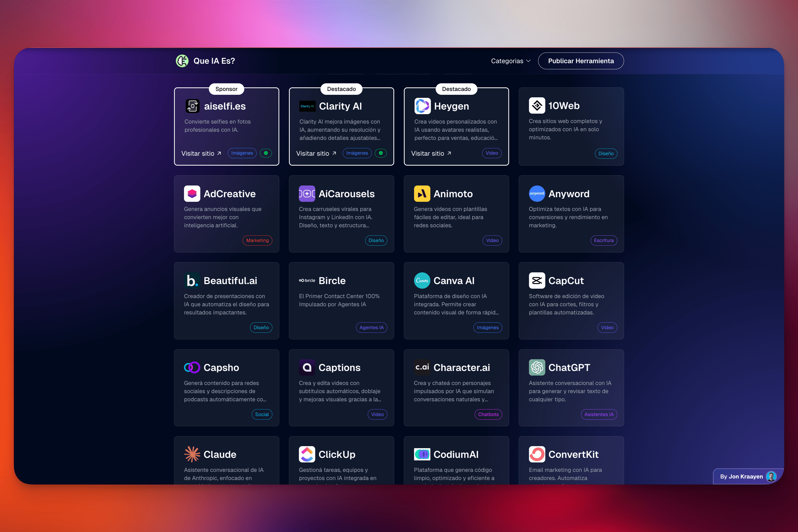798x532 pixels.
Task: Click the verified badge on aiselfi.es card
Action: pos(266,153)
